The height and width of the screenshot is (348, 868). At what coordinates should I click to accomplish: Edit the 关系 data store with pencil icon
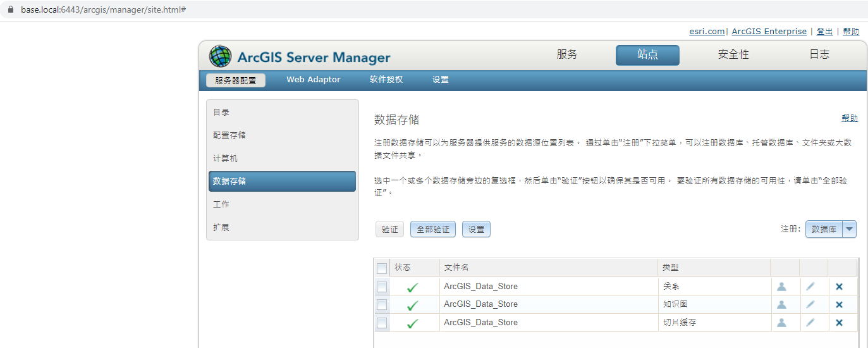pyautogui.click(x=810, y=287)
